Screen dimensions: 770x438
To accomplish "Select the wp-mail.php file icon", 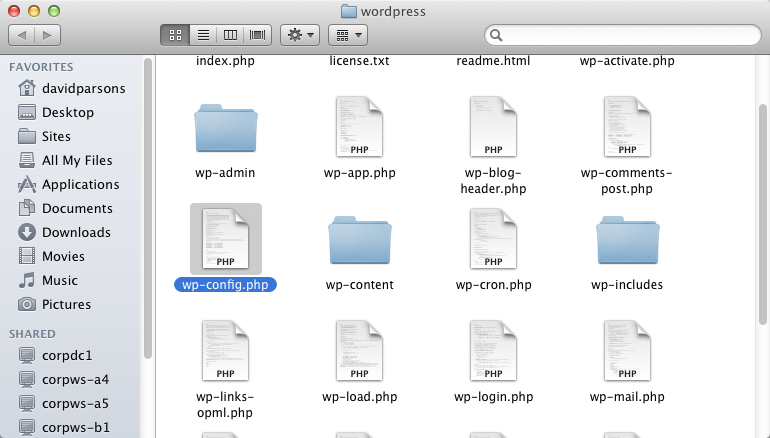I will (x=627, y=351).
